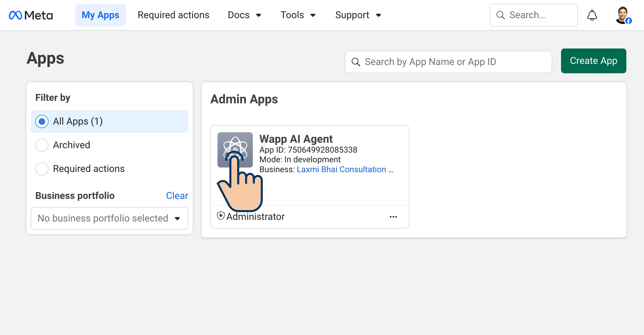
Task: Click the Administrator role label
Action: pos(255,217)
